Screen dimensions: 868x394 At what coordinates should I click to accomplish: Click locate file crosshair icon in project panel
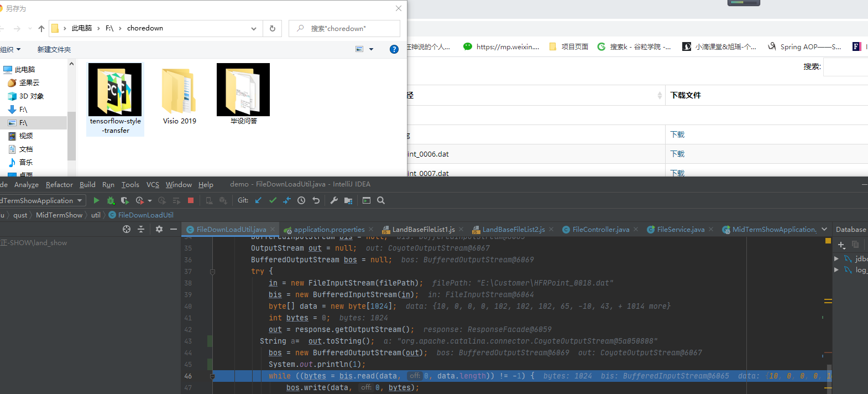pos(127,229)
